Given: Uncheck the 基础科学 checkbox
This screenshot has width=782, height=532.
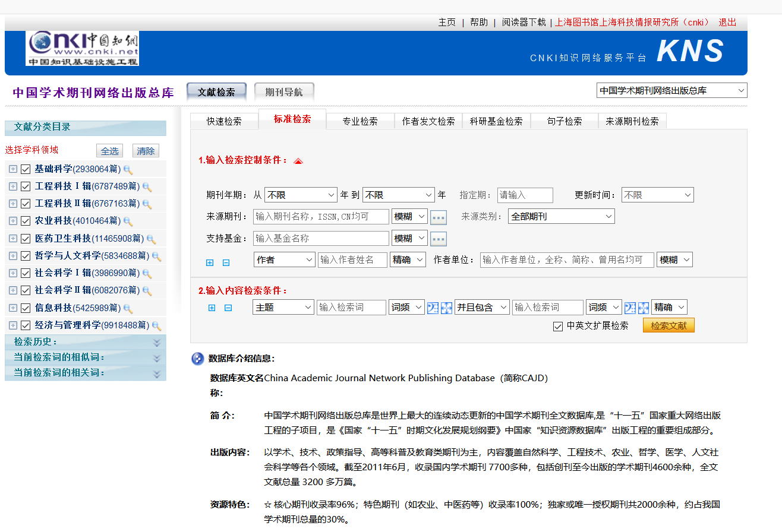Looking at the screenshot, I should pyautogui.click(x=26, y=169).
